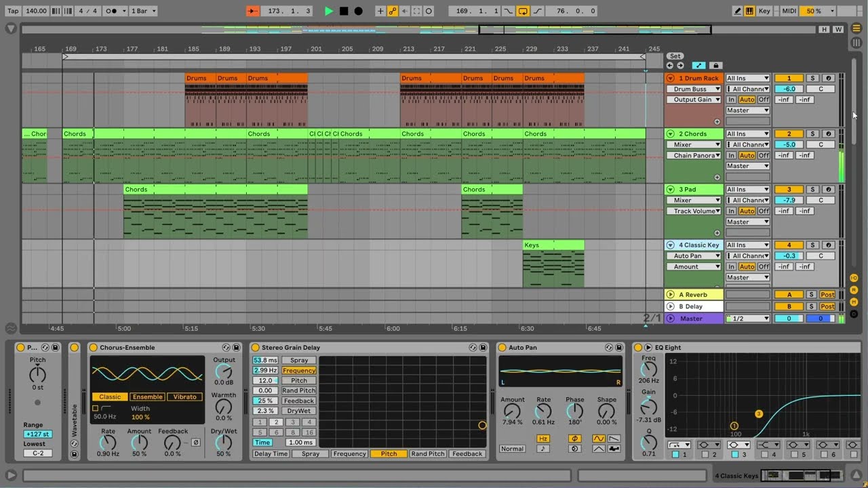Solo the 4 Classic Key track
Screen dimensions: 868x488
tap(812, 245)
